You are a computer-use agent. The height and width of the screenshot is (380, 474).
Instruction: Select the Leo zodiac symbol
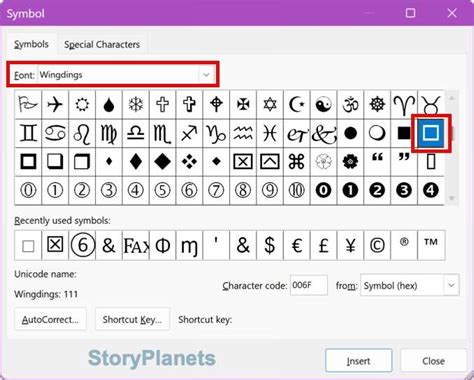pos(82,133)
